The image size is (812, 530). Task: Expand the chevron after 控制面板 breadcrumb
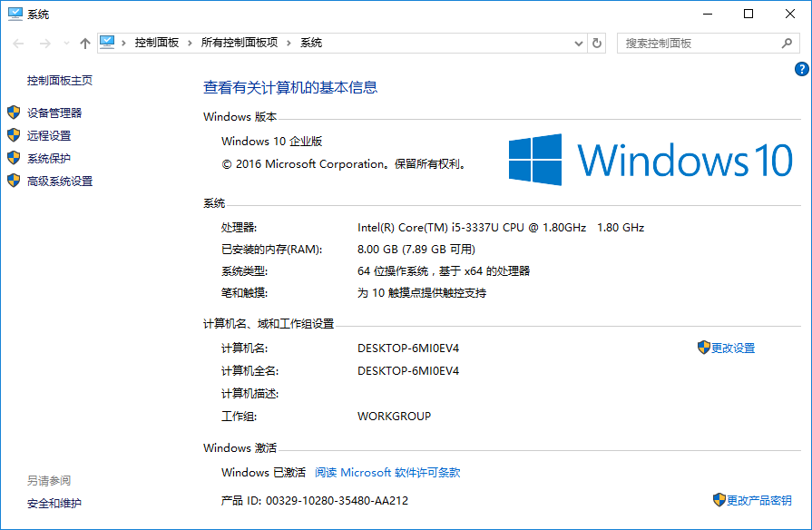point(190,43)
